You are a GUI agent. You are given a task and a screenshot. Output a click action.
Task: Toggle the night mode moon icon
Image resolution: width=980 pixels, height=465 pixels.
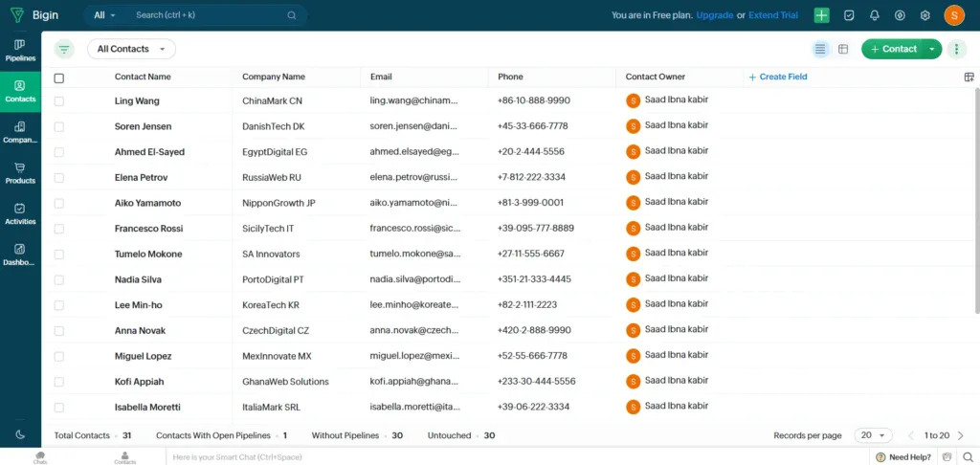coord(20,434)
